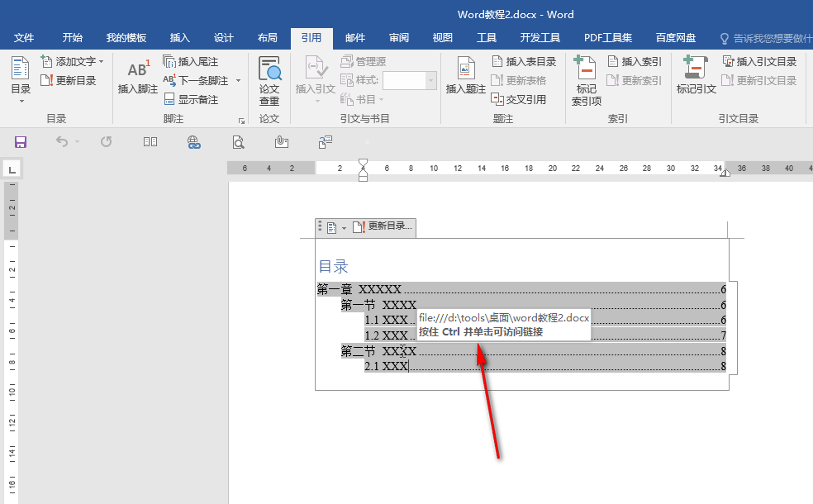The image size is (813, 504).
Task: Click 插入尾注 insert endnote
Action: click(190, 62)
